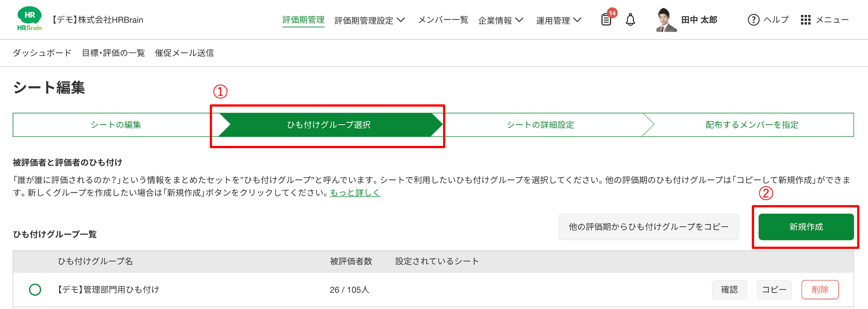
Task: Open the 催促メール送信 tab
Action: (184, 53)
